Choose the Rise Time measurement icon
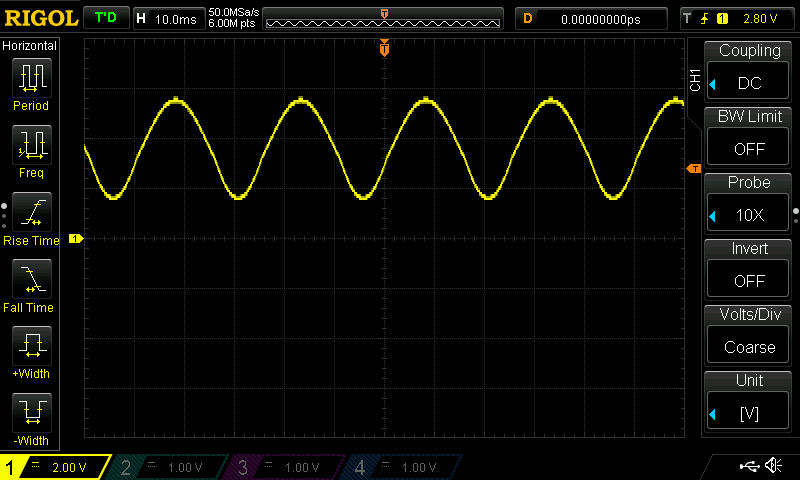800x480 pixels. tap(32, 212)
